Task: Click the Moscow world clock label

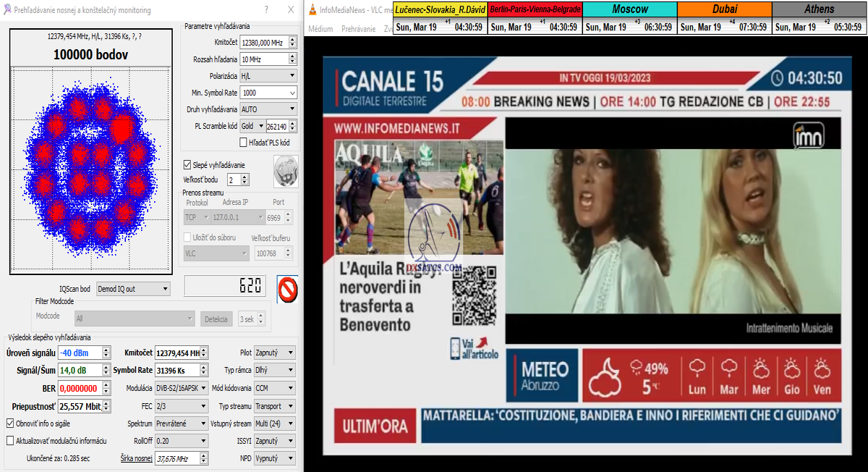Action: coord(629,9)
